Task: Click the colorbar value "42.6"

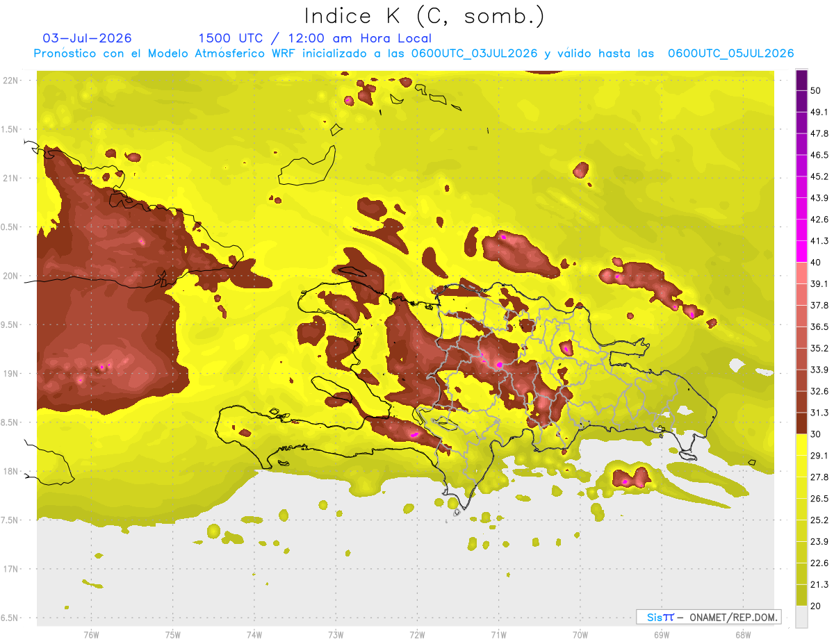Action: tap(819, 220)
